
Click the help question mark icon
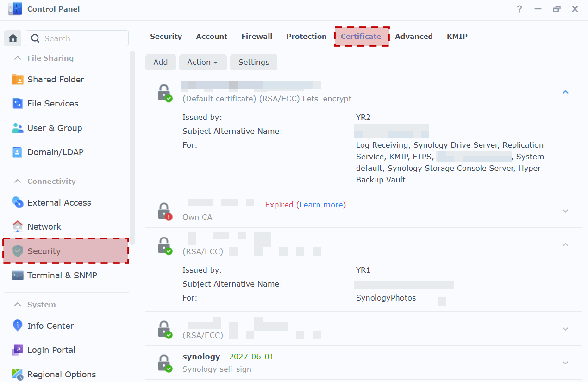(x=519, y=9)
